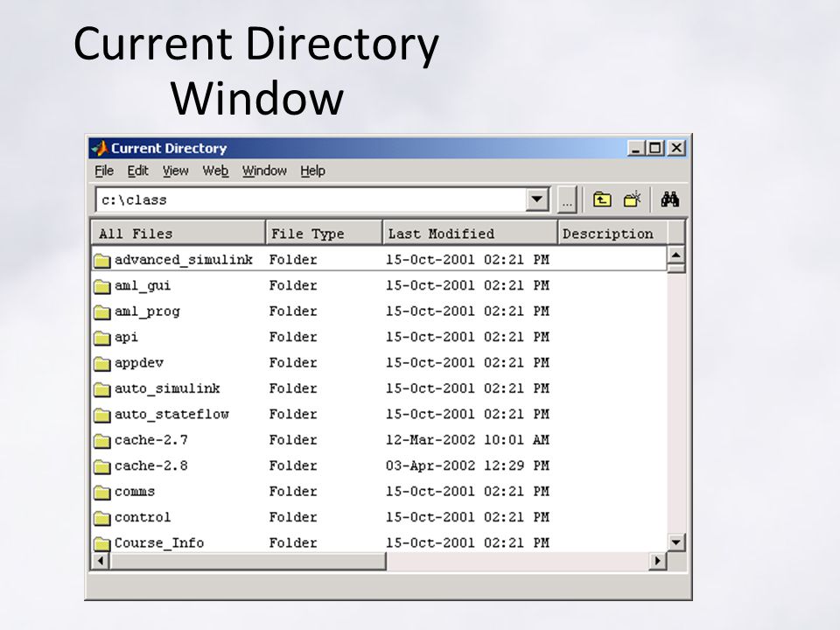Open the Web menu

215,171
